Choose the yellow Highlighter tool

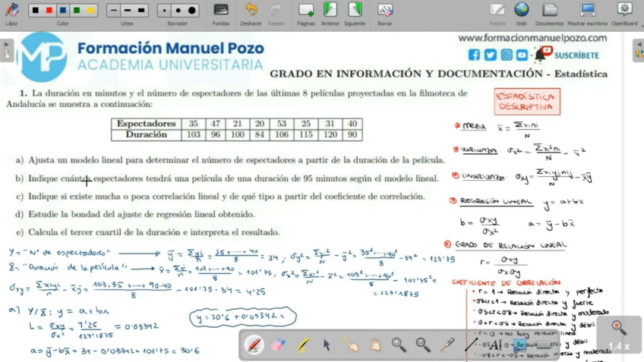coord(302,345)
